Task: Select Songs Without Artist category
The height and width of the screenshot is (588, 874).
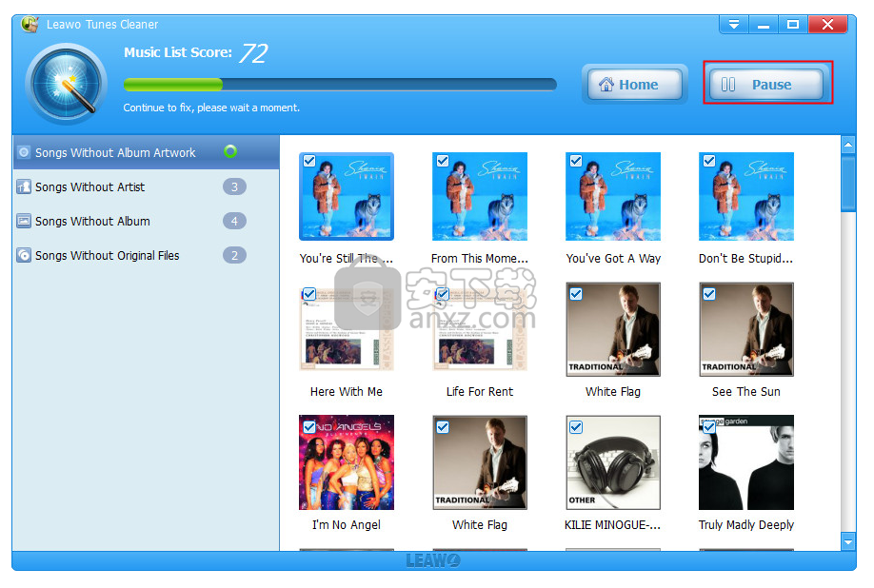Action: (146, 186)
